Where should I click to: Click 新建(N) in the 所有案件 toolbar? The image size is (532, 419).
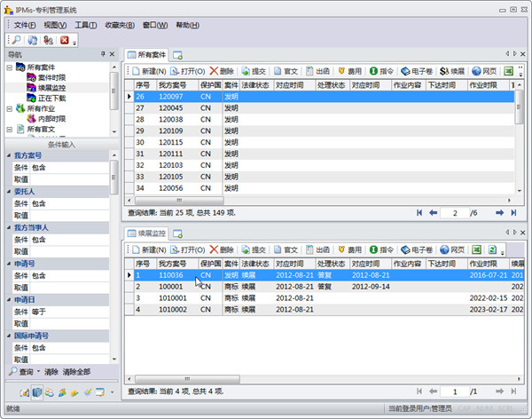(149, 71)
